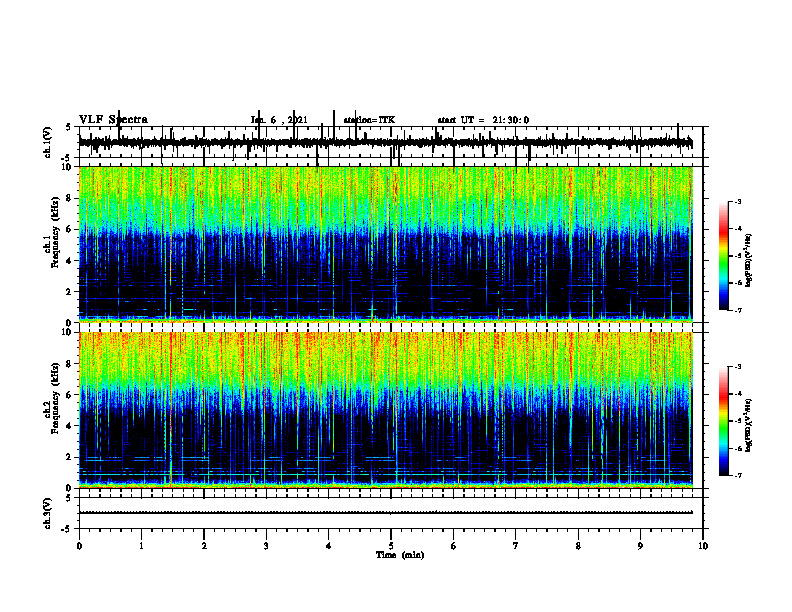Click the ch.1 spectrogram plot area
The image size is (792, 612).
pyautogui.click(x=386, y=244)
